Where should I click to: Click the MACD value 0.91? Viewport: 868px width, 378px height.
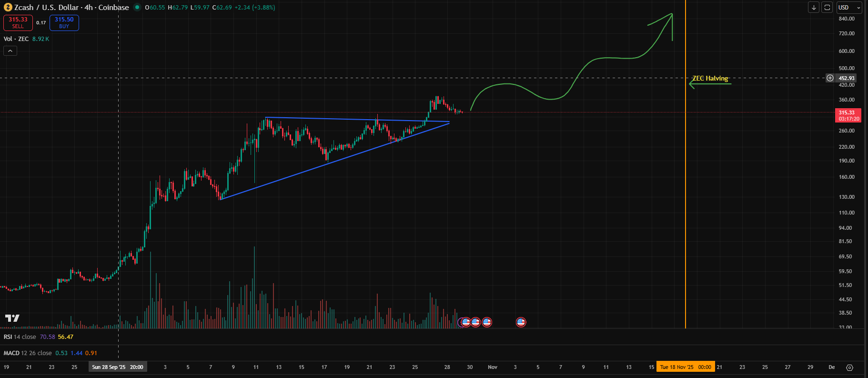tap(91, 353)
